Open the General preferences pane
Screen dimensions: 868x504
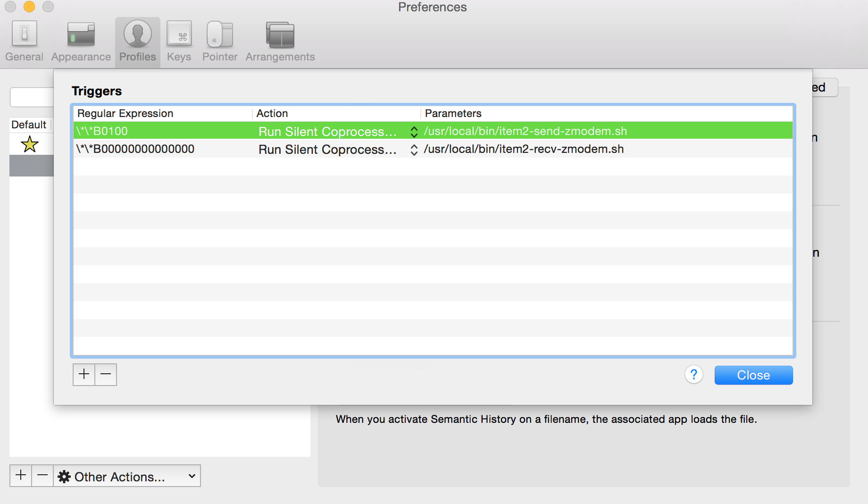coord(25,42)
